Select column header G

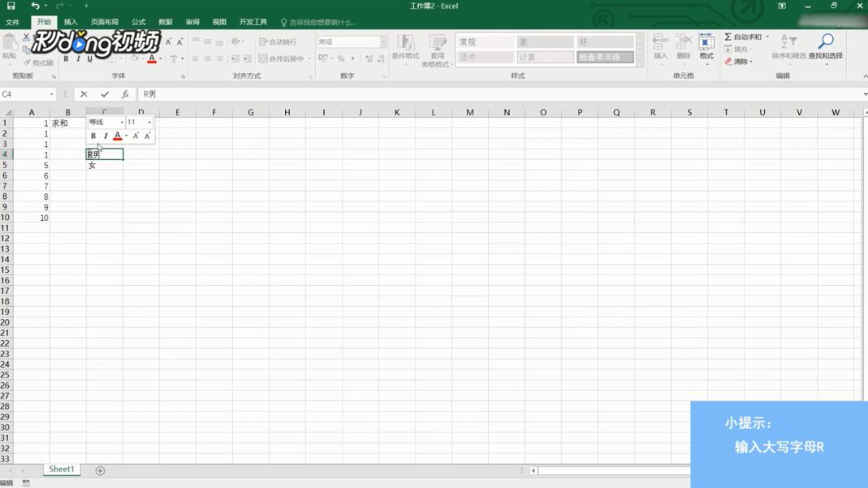tap(250, 112)
